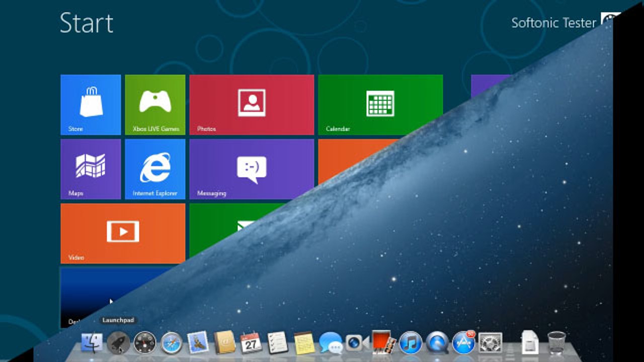644x362 pixels.
Task: Open the Dock calendar icon showing 27
Action: (x=251, y=343)
